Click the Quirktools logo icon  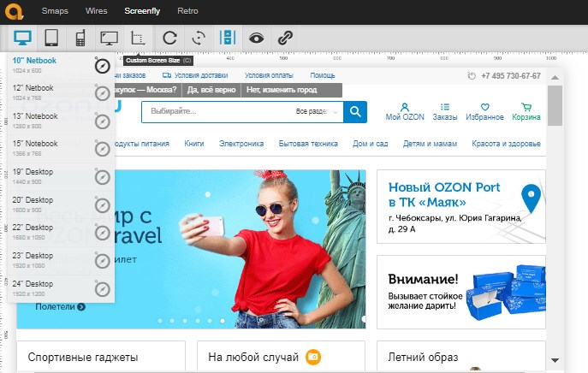(x=15, y=11)
